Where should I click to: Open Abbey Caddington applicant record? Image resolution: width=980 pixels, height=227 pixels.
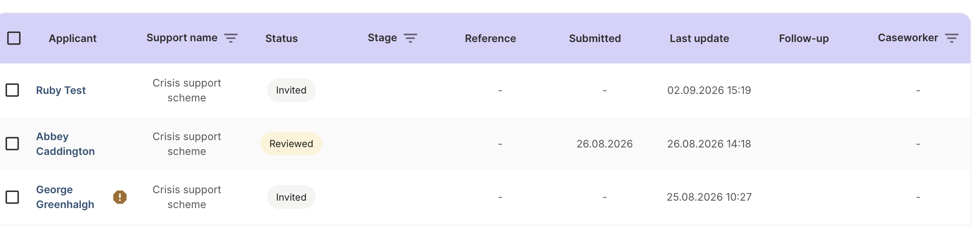pyautogui.click(x=65, y=144)
